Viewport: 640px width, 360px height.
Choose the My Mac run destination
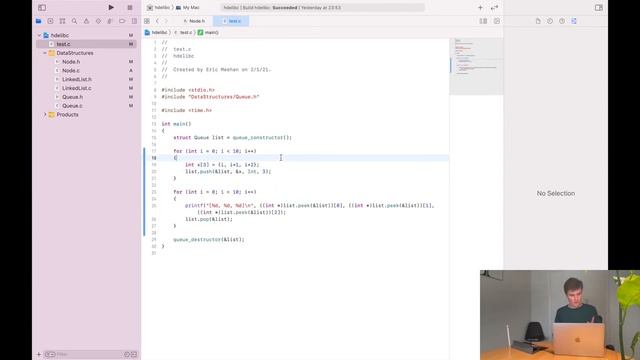click(x=187, y=7)
